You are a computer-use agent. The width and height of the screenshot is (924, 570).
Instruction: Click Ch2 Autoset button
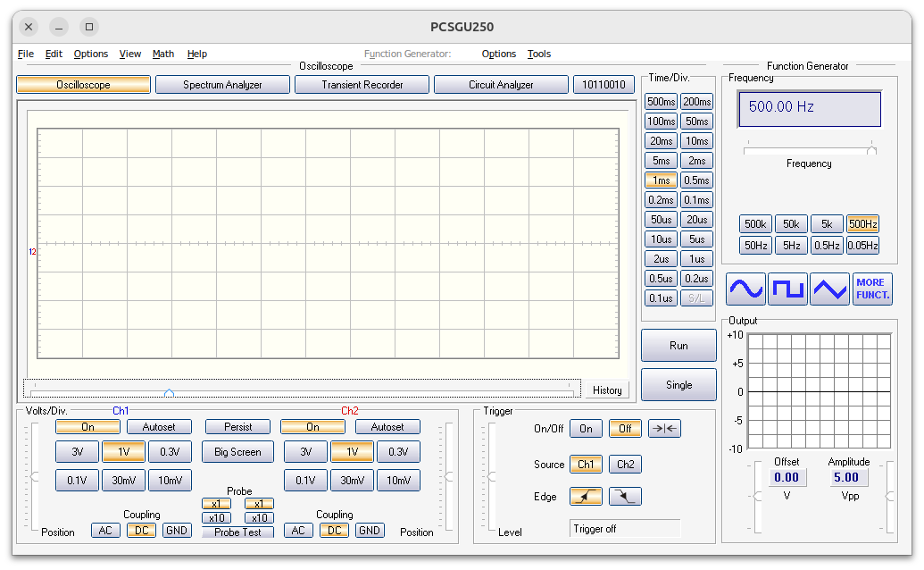point(387,427)
